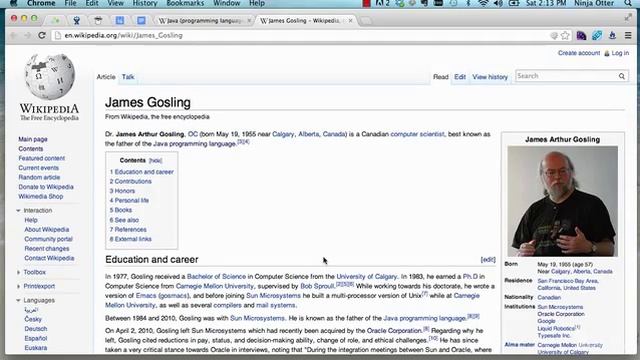This screenshot has height=360, width=640.
Task: Open Recent changes in sidebar
Action: click(47, 249)
